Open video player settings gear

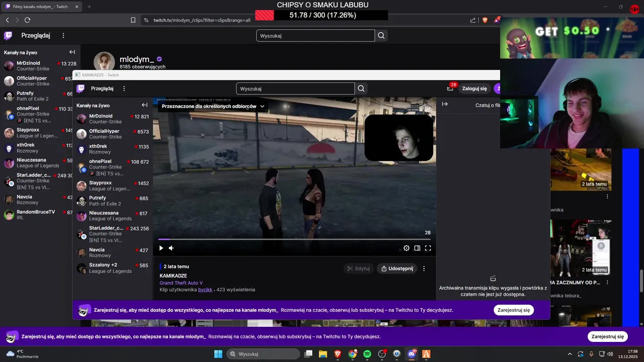pos(407,248)
